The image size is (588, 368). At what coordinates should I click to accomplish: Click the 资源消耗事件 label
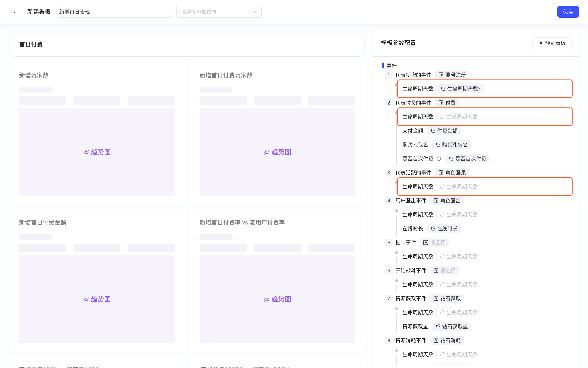[411, 341]
